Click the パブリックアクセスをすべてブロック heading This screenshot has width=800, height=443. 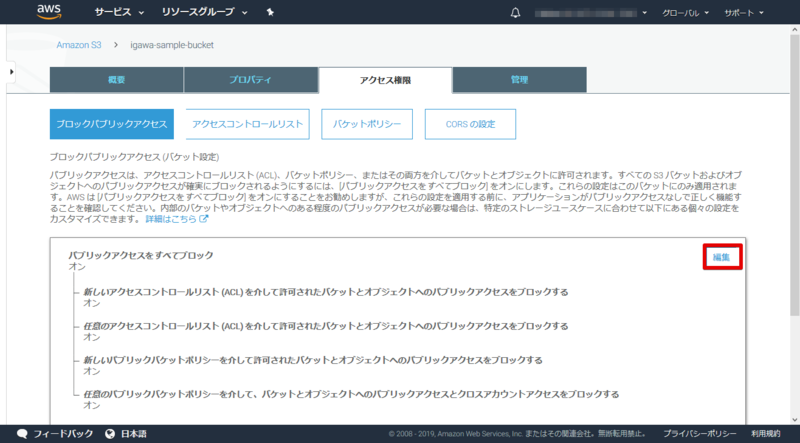click(x=141, y=255)
